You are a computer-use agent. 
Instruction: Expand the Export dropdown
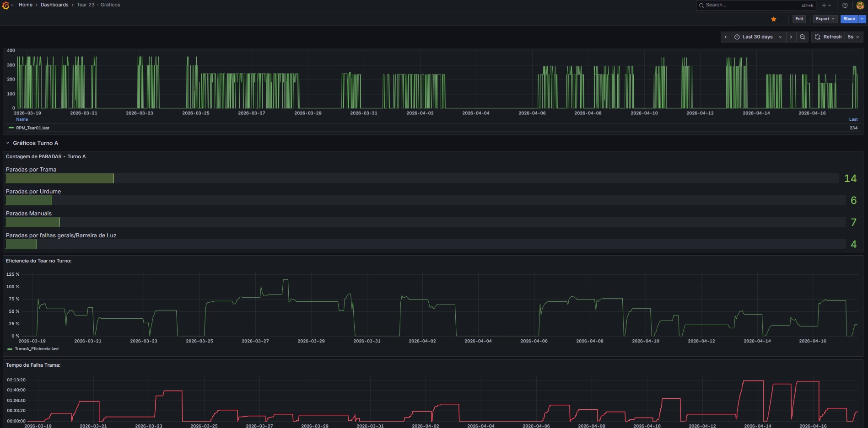pos(825,19)
